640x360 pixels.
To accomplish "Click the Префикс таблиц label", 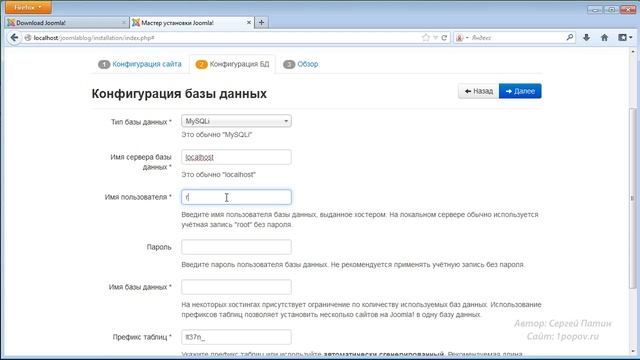I will (x=142, y=337).
